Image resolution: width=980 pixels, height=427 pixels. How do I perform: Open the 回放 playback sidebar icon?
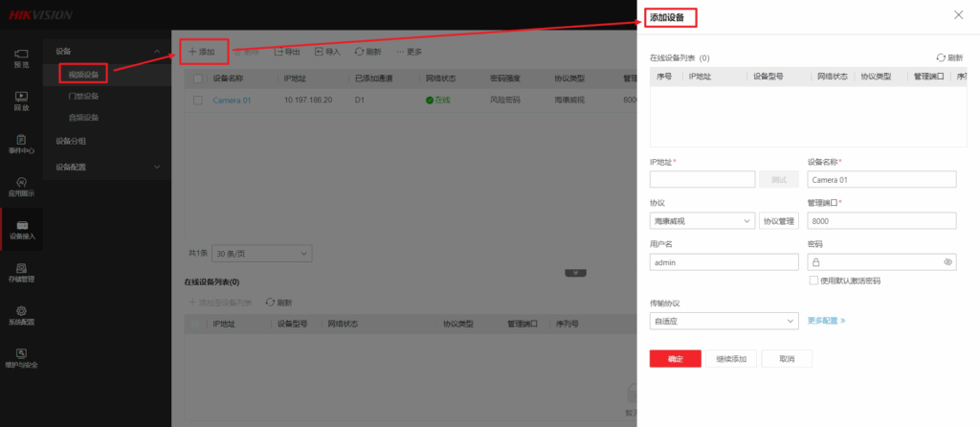pos(21,101)
